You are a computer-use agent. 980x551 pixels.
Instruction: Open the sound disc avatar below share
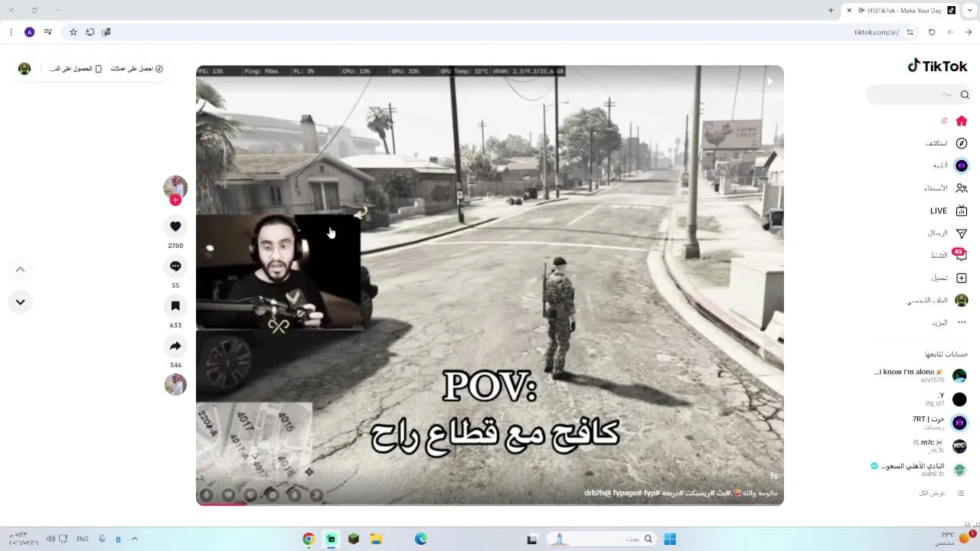175,384
